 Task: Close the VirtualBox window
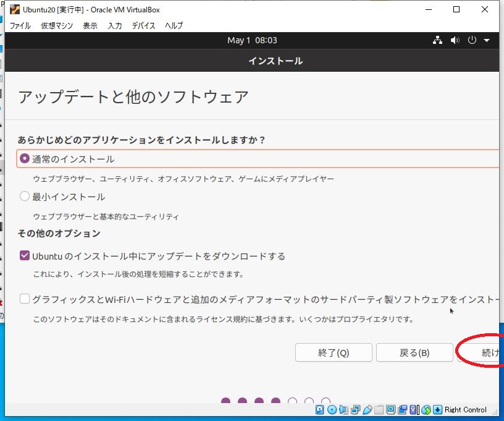tap(485, 10)
